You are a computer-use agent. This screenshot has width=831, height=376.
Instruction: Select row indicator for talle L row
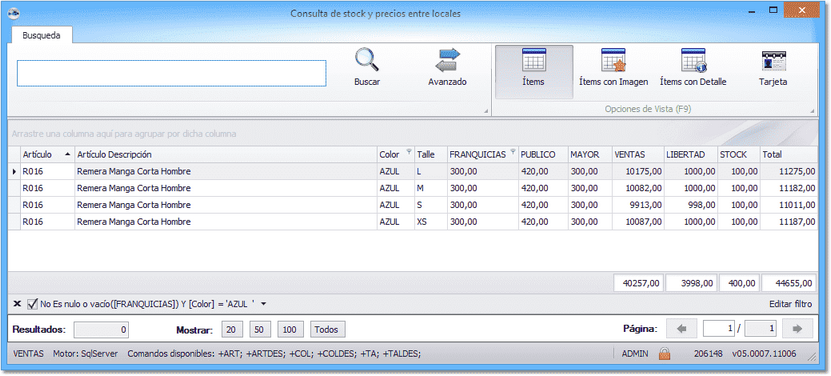(x=14, y=171)
